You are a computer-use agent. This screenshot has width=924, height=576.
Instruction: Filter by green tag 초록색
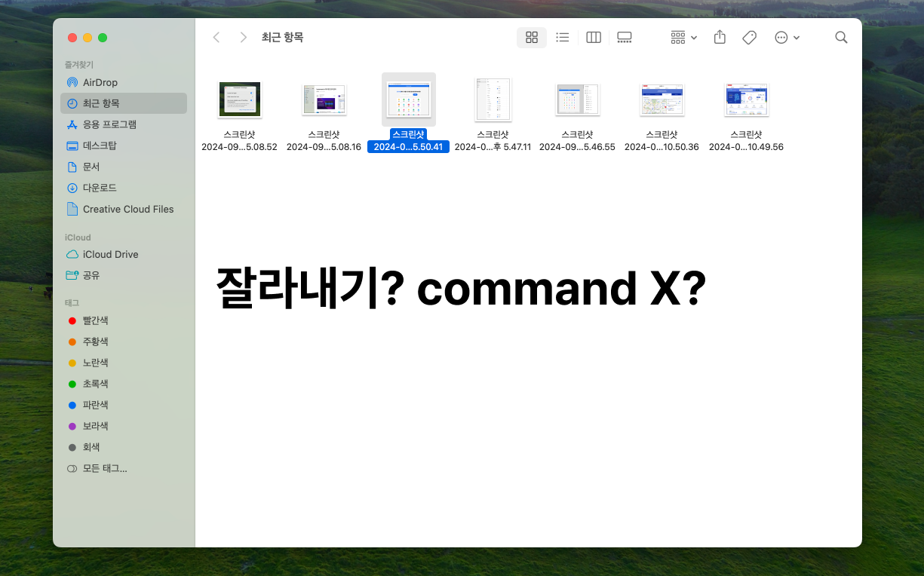(124, 384)
